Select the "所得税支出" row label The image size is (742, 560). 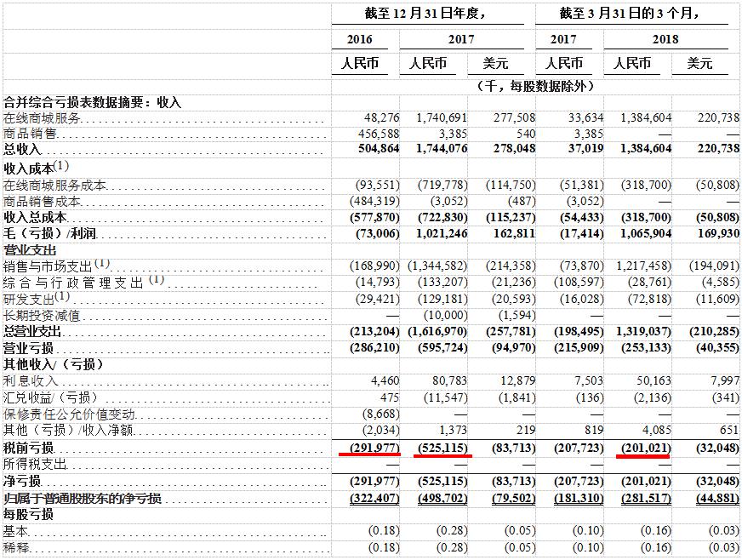(x=35, y=464)
